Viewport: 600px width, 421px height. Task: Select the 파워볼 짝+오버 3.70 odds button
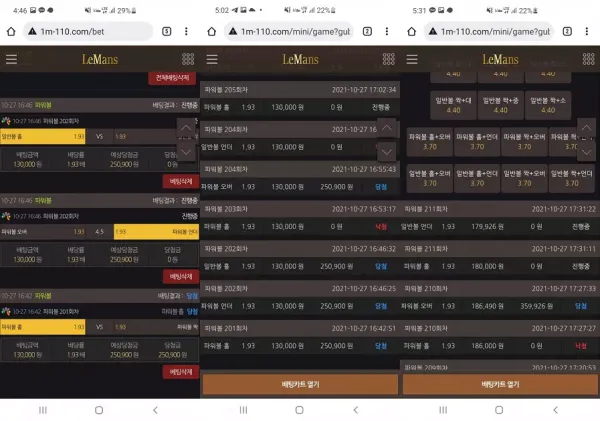[524, 142]
